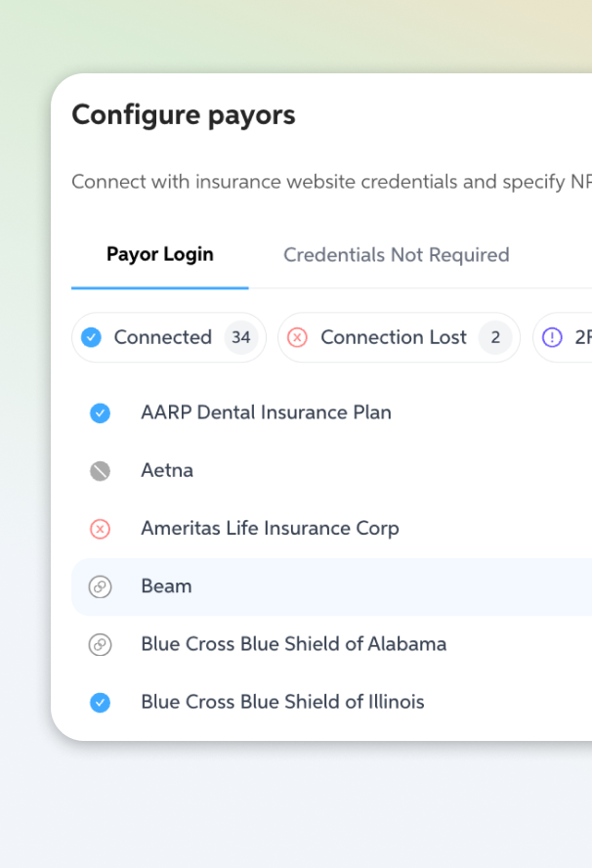
Task: Open Blue Cross Blue Shield of Alabama
Action: click(293, 644)
